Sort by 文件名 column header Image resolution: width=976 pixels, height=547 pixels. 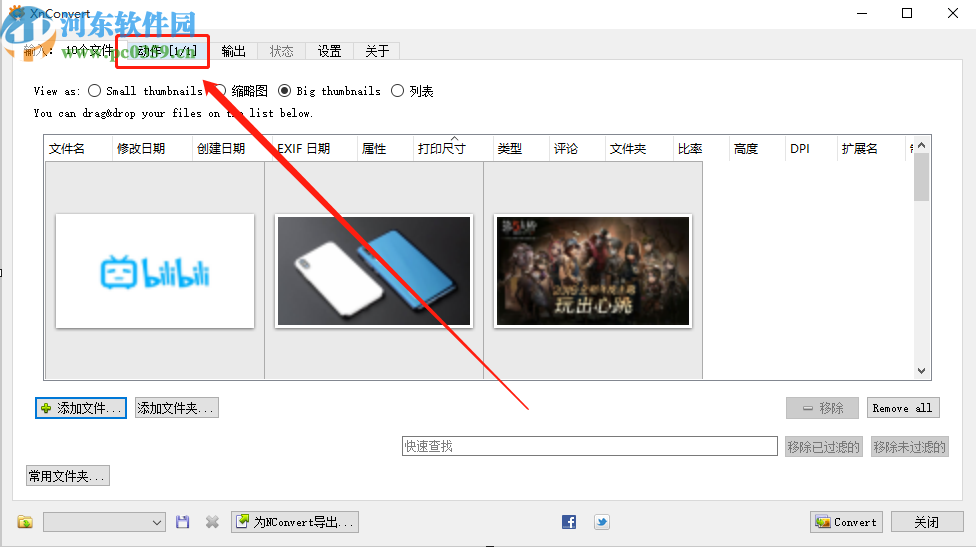tap(78, 149)
